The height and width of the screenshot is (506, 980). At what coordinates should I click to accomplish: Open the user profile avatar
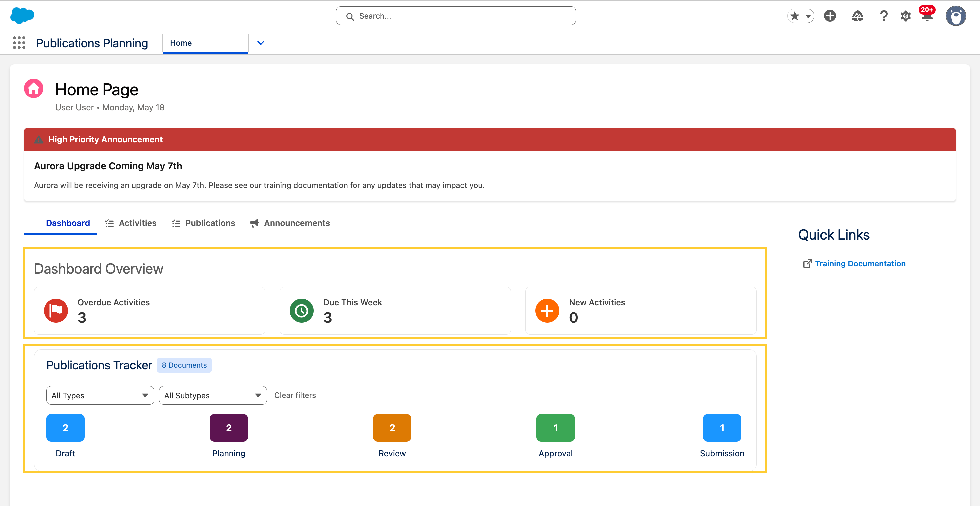pyautogui.click(x=955, y=16)
